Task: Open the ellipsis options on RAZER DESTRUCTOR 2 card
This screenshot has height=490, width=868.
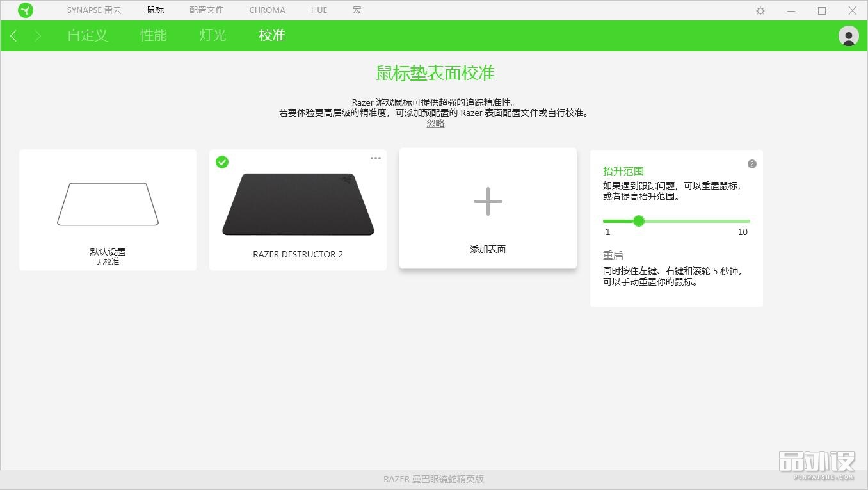Action: tap(375, 158)
